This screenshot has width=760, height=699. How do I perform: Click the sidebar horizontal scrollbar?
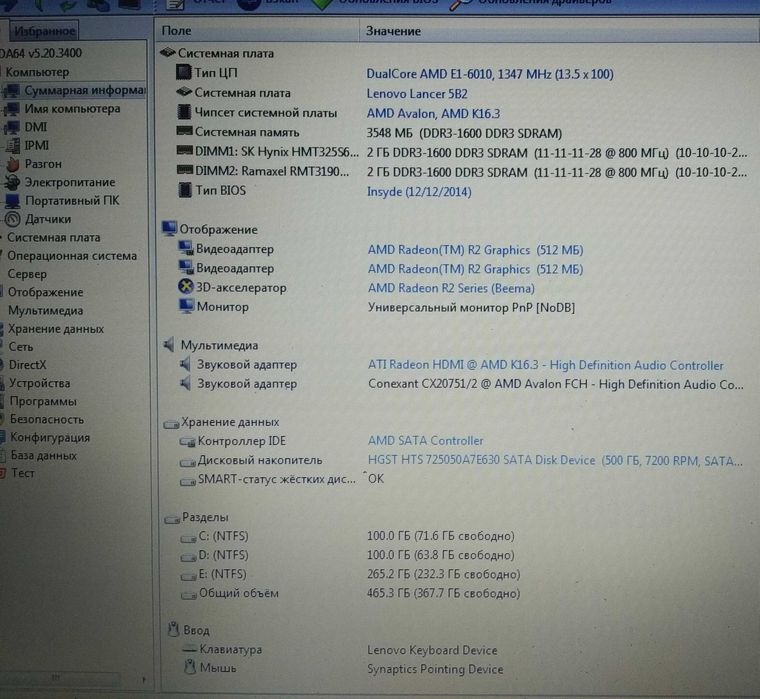pos(61,678)
